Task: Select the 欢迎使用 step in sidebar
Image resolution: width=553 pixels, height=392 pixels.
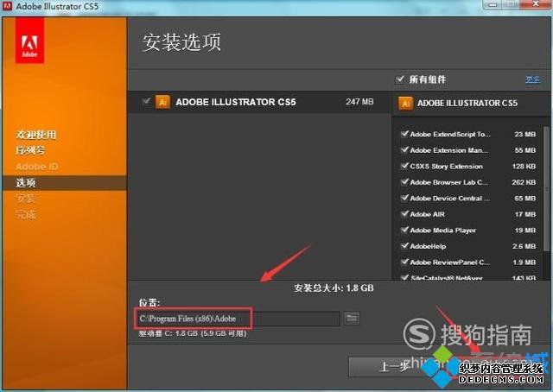Action: coord(36,135)
